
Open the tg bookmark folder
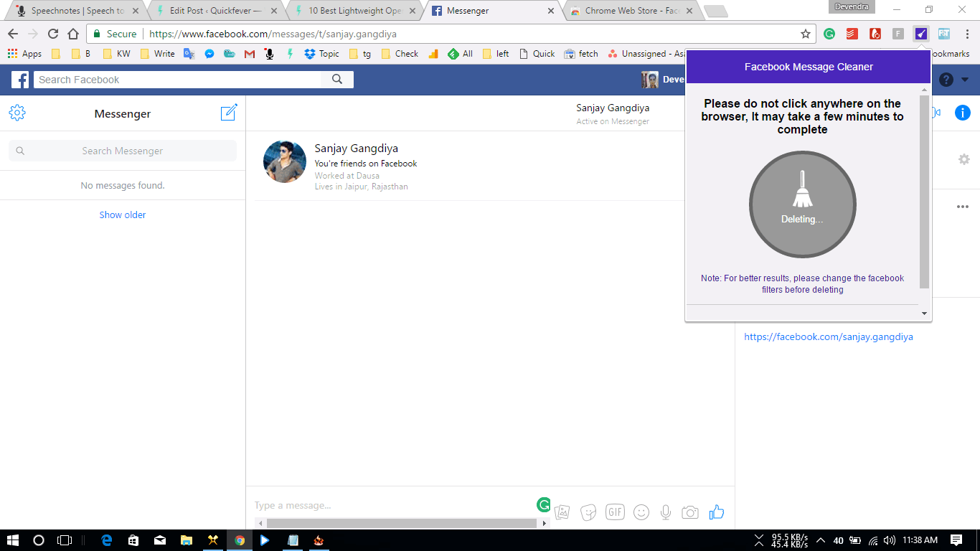click(x=360, y=54)
